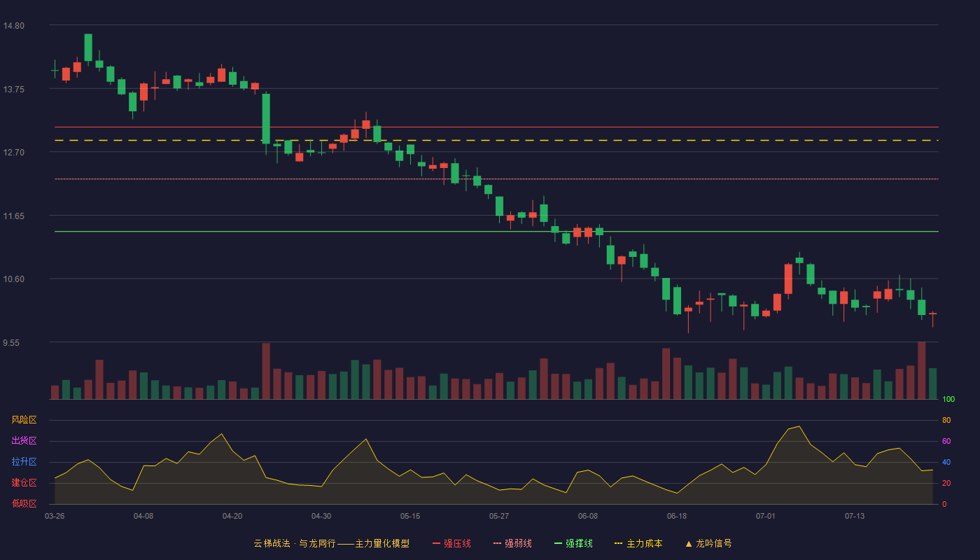Toggle the 云梯战法 主力量化模型 legend entry
The width and height of the screenshot is (980, 560).
(331, 543)
